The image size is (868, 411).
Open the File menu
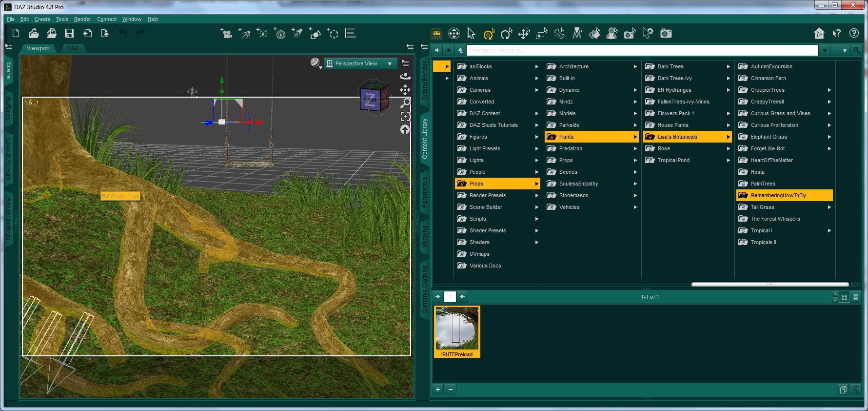(11, 19)
